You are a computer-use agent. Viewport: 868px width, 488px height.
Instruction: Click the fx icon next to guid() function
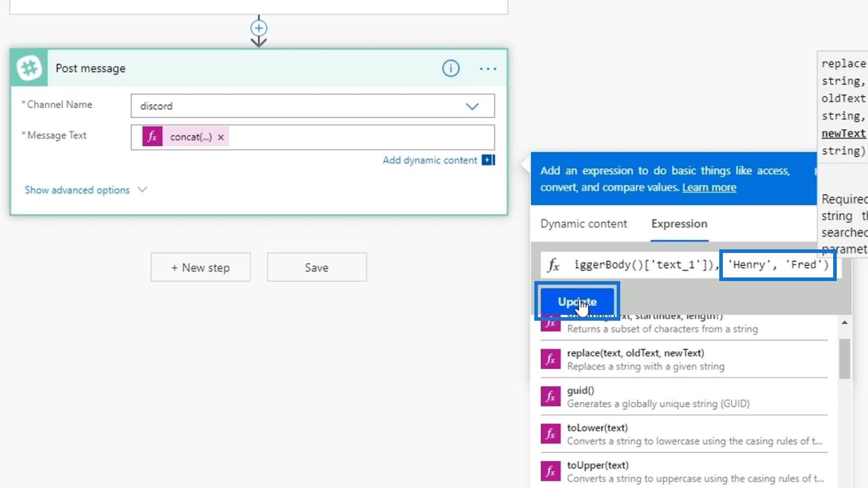point(550,396)
